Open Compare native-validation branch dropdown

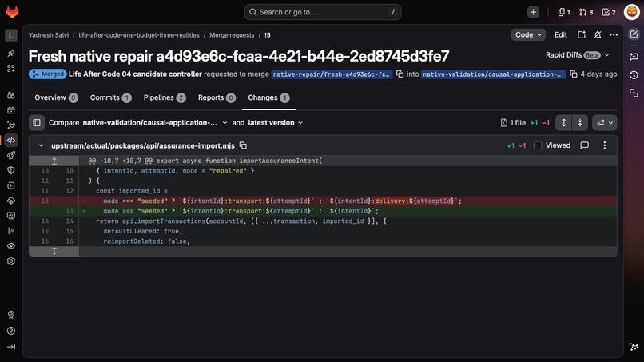pos(155,123)
